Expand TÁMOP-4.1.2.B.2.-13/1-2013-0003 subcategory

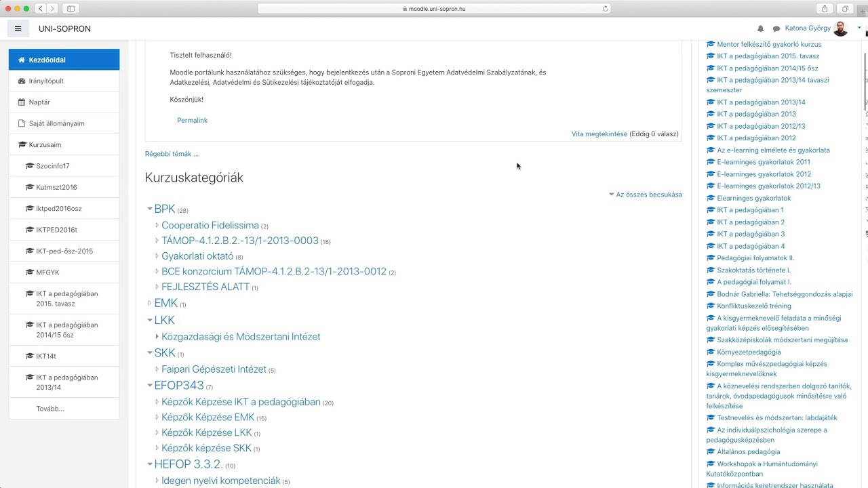pyautogui.click(x=157, y=241)
